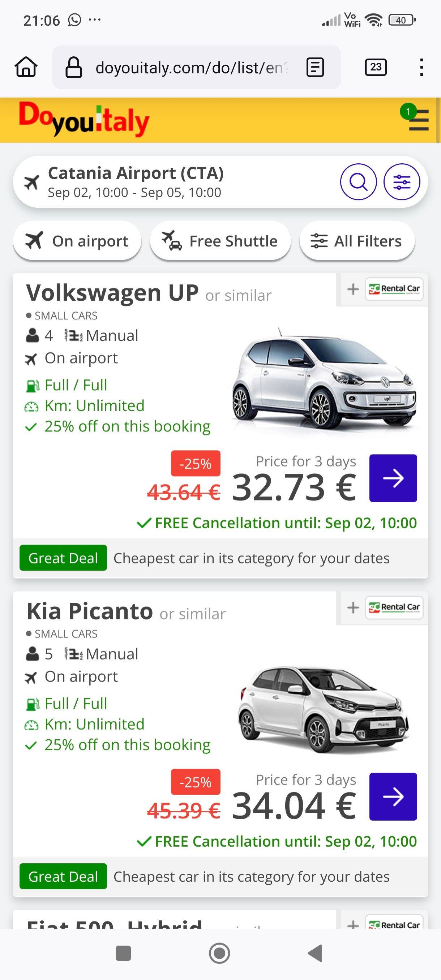Open the DoYouItaly hamburger menu
Screen dimensions: 441x980
tap(419, 120)
